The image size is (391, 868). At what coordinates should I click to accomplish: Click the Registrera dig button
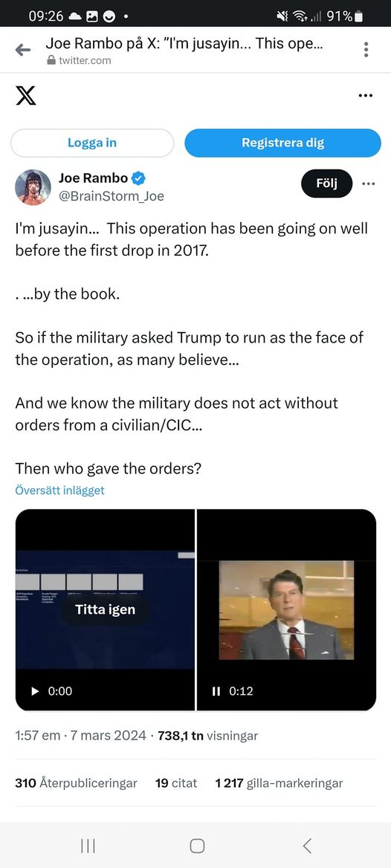point(282,143)
